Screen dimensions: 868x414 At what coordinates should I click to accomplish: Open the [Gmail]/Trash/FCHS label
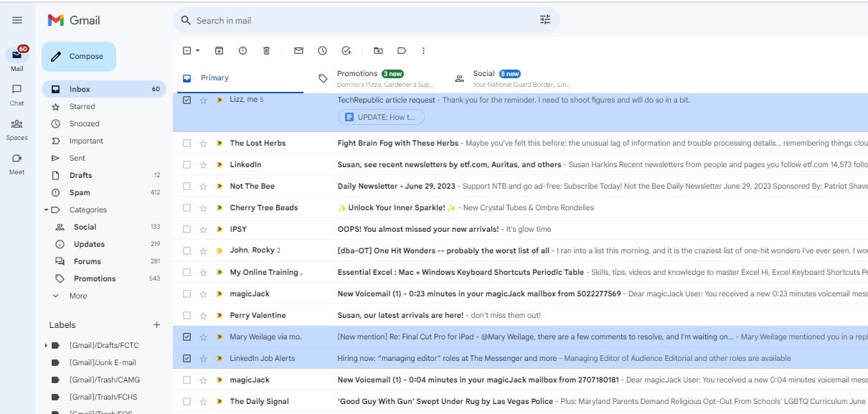coord(104,397)
